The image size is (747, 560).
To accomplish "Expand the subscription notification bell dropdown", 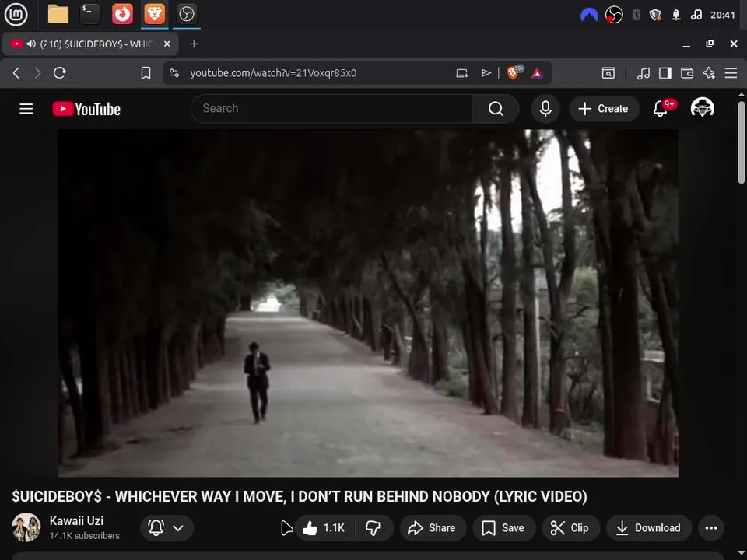I will pos(167,527).
